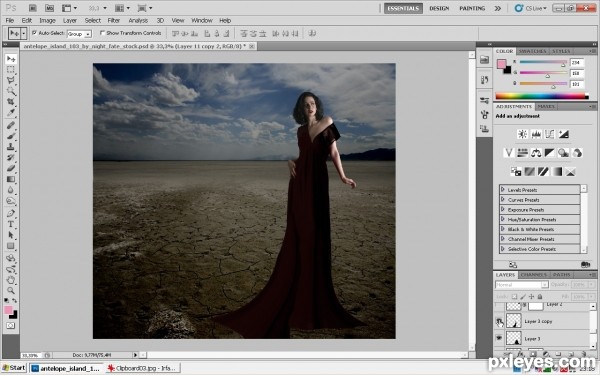Screen dimensions: 600x375
Task: Add a Curves adjustment
Action: pyautogui.click(x=549, y=134)
